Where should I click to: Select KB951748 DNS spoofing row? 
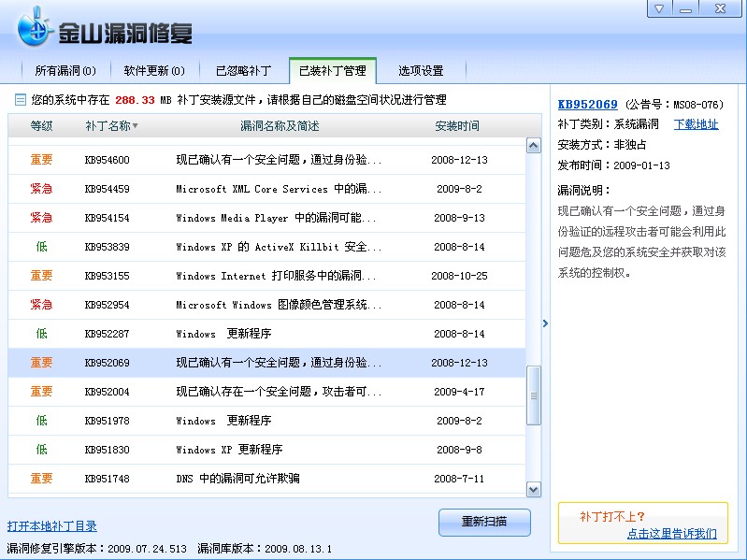pos(266,479)
